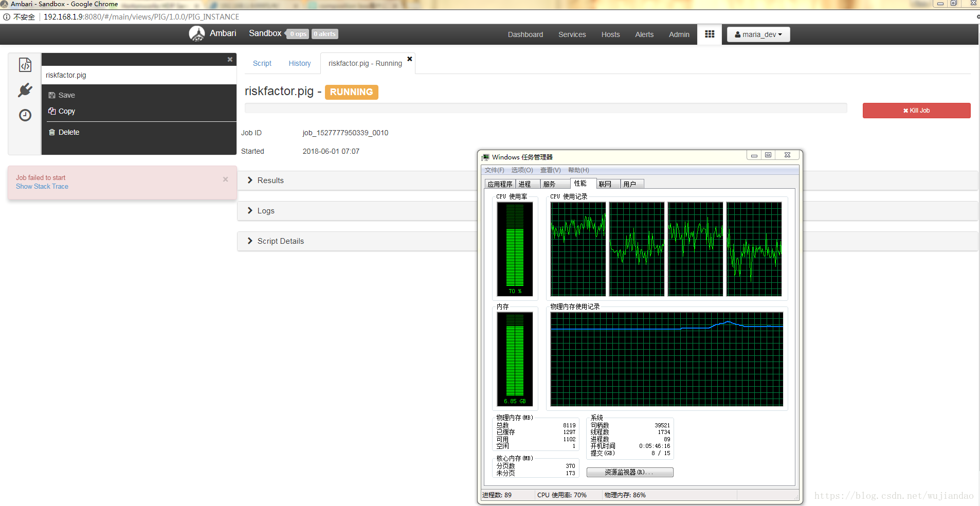Screen dimensions: 980x506
Task: Click the fourth CPU history graph
Action: click(754, 249)
